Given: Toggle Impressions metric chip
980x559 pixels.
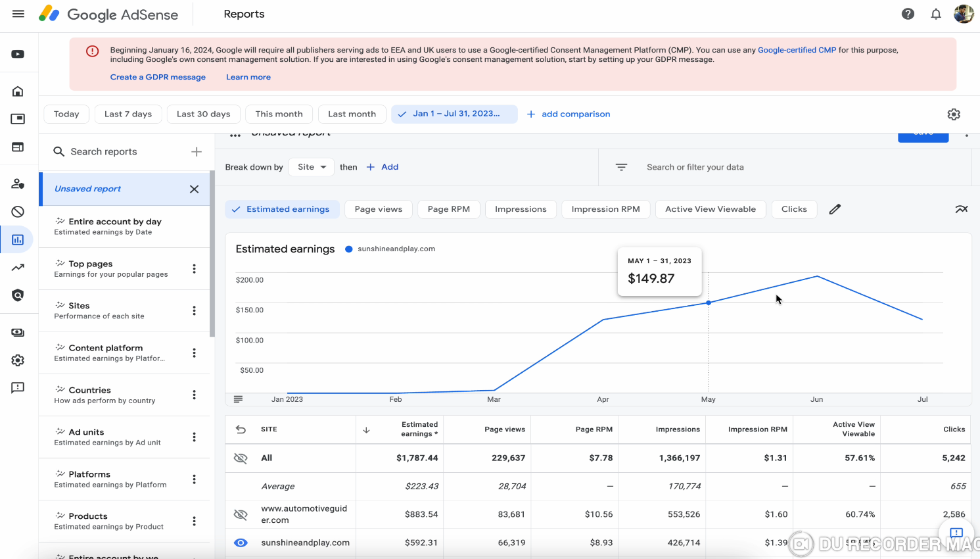Looking at the screenshot, I should [521, 209].
